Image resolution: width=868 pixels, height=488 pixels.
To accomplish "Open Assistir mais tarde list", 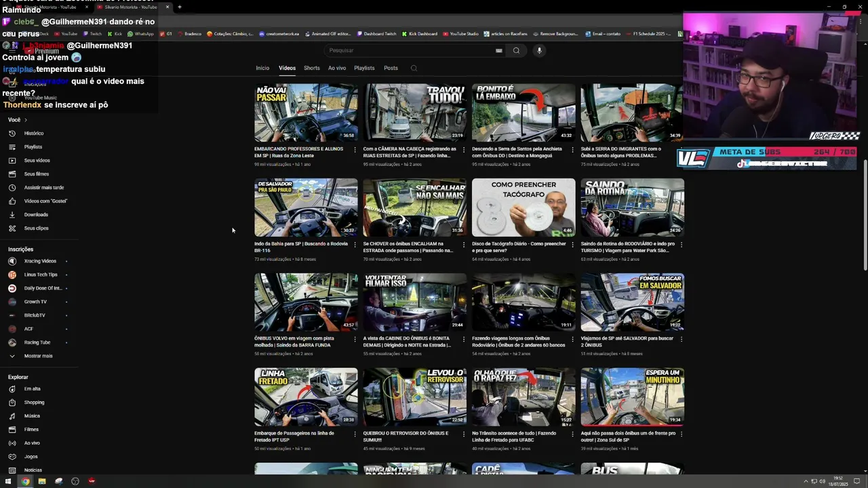I will click(x=44, y=188).
